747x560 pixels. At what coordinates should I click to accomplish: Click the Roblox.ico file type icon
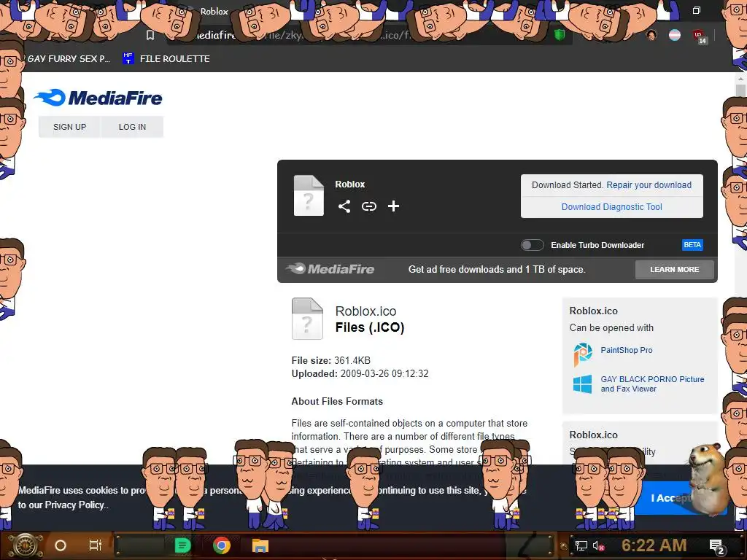pos(307,319)
